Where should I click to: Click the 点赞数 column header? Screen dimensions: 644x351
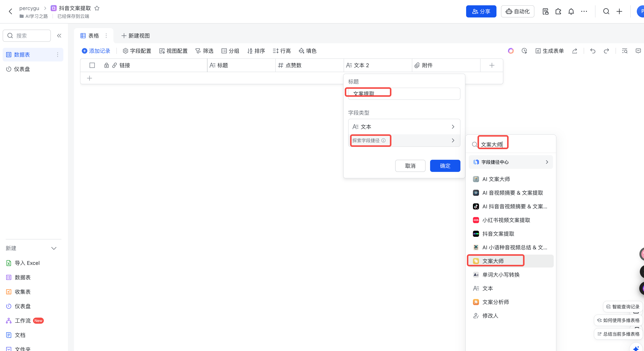(309, 65)
